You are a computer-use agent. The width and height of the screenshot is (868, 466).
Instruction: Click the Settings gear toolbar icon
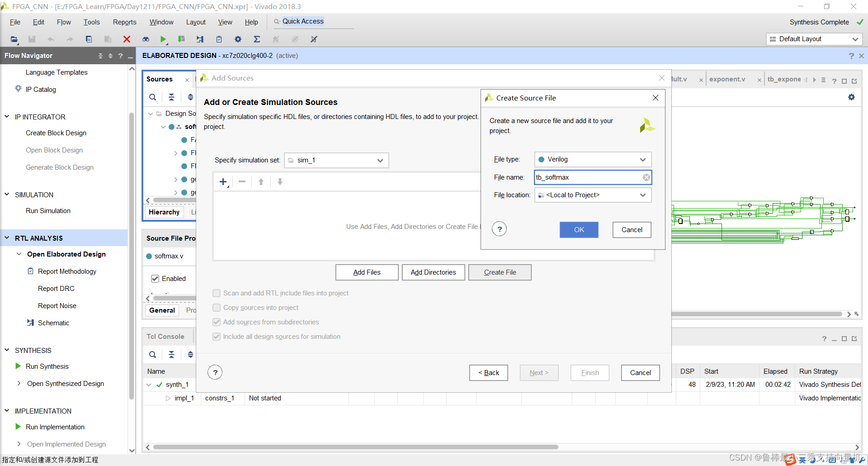coord(238,39)
